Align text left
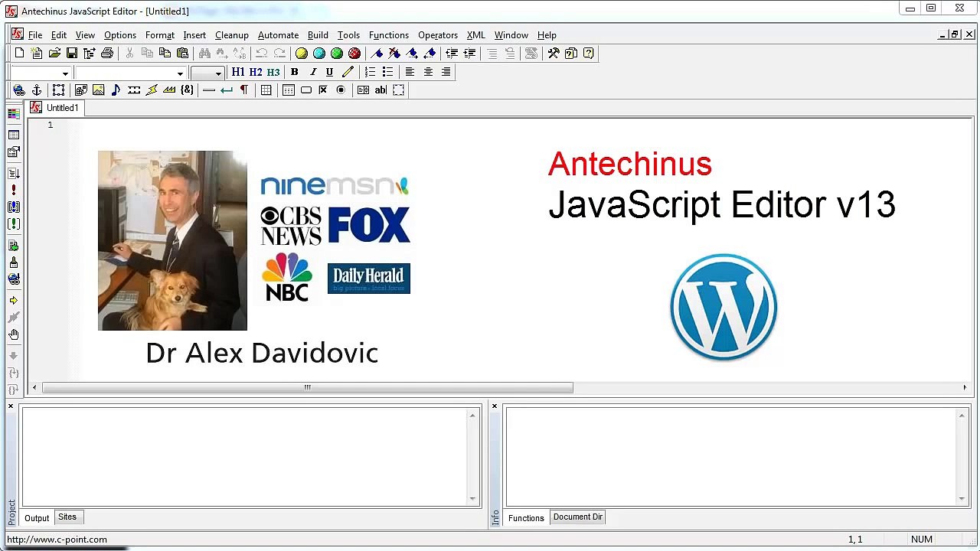This screenshot has height=551, width=980. click(410, 72)
